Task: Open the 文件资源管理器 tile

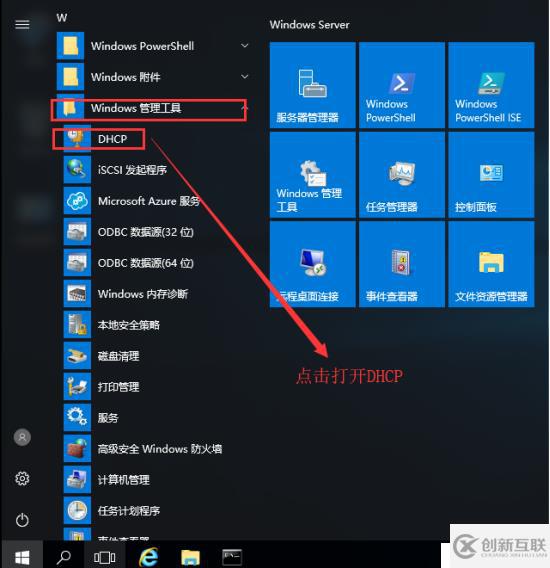Action: (491, 264)
